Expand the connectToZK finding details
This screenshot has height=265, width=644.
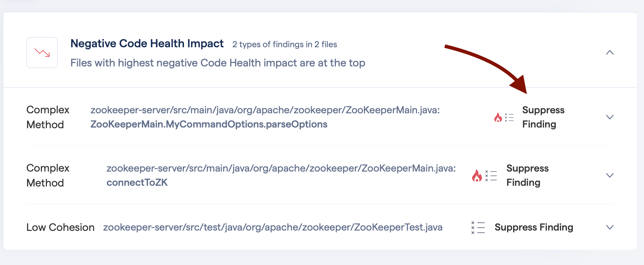pos(610,175)
